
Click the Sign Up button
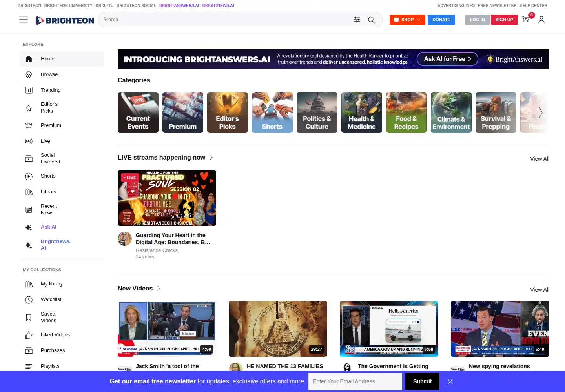pyautogui.click(x=504, y=20)
